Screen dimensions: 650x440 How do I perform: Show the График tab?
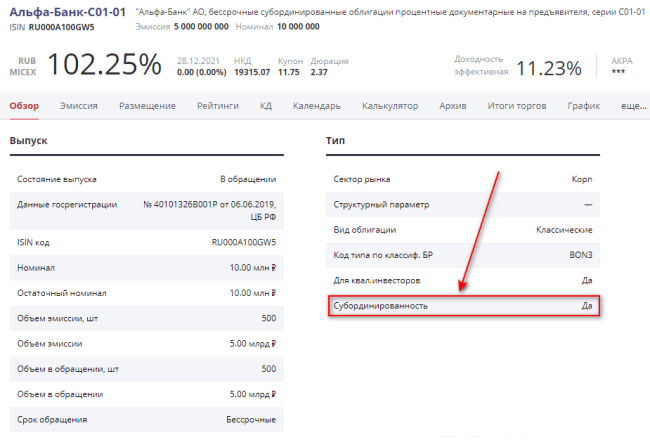(583, 106)
